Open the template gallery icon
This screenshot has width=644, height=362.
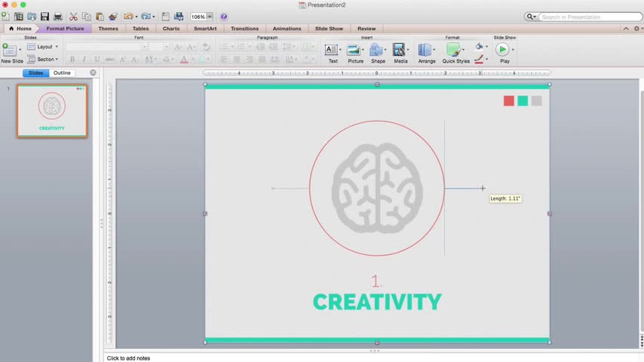click(x=19, y=17)
